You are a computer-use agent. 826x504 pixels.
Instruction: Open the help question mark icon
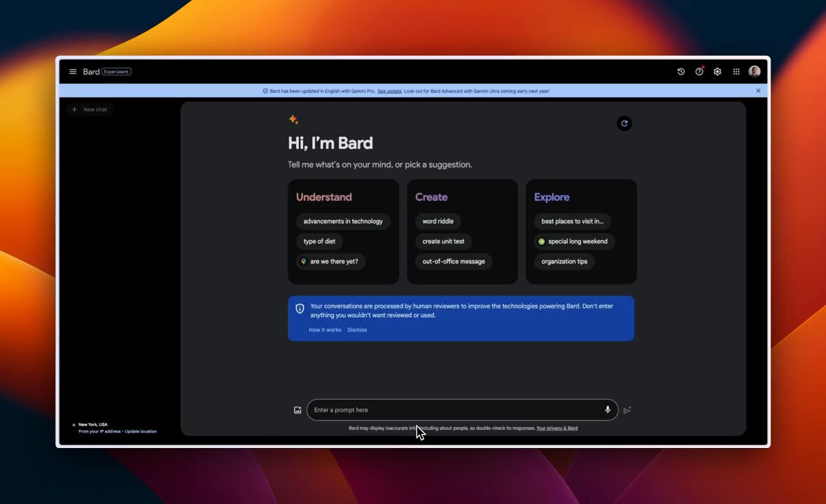click(x=699, y=71)
